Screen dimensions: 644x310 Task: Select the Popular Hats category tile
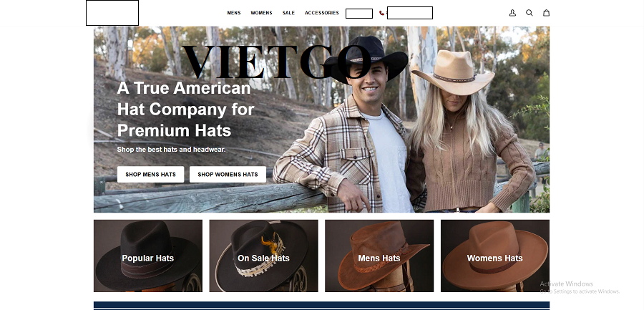147,256
